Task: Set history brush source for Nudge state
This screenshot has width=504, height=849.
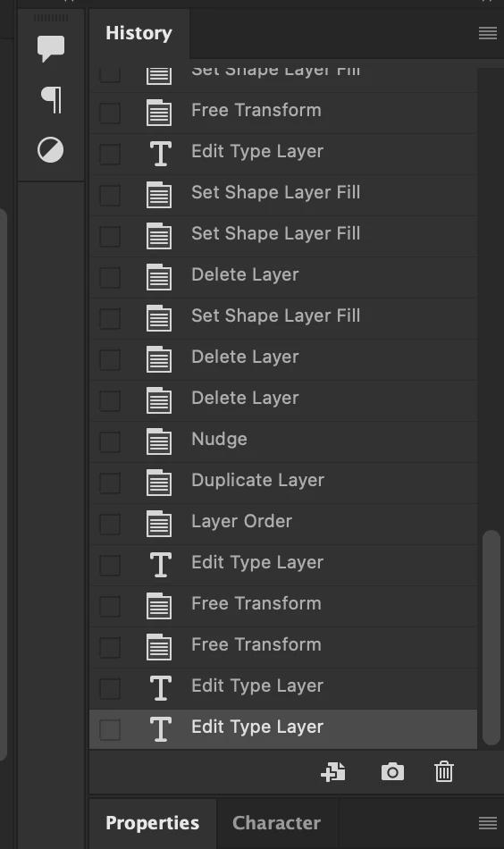Action: click(x=110, y=441)
